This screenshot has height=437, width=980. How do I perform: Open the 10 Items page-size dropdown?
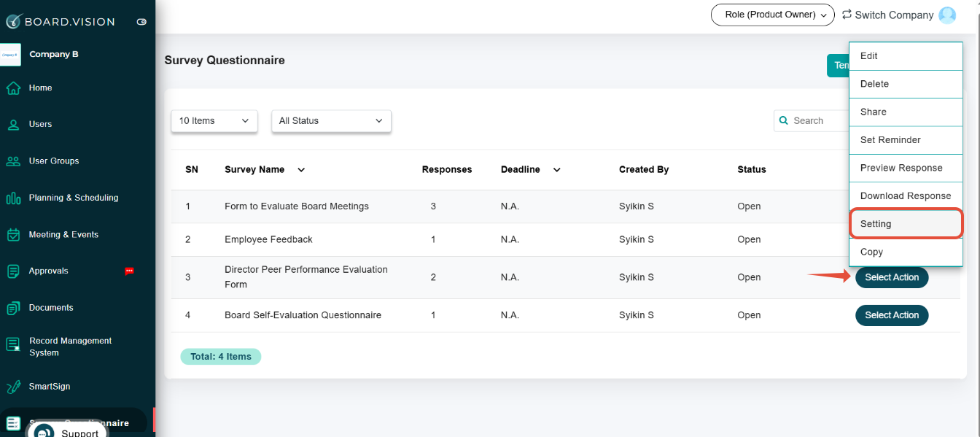(x=214, y=121)
